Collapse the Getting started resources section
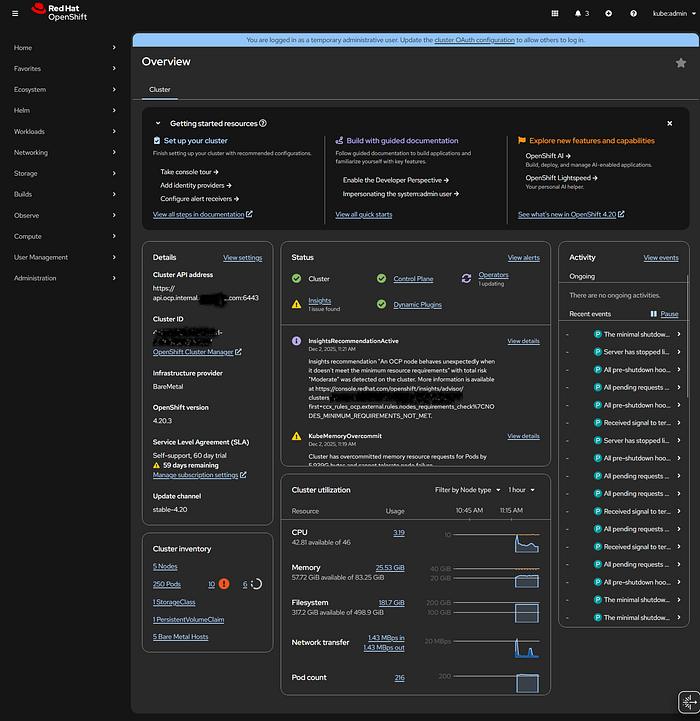700x721 pixels. 157,123
